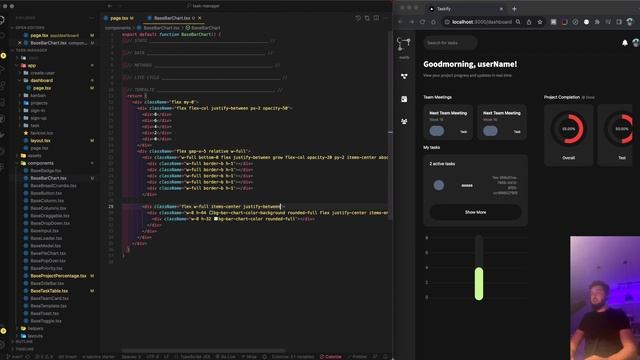
Task: Click the bg-bar-chart-color-background swatch in code
Action: click(x=211, y=213)
